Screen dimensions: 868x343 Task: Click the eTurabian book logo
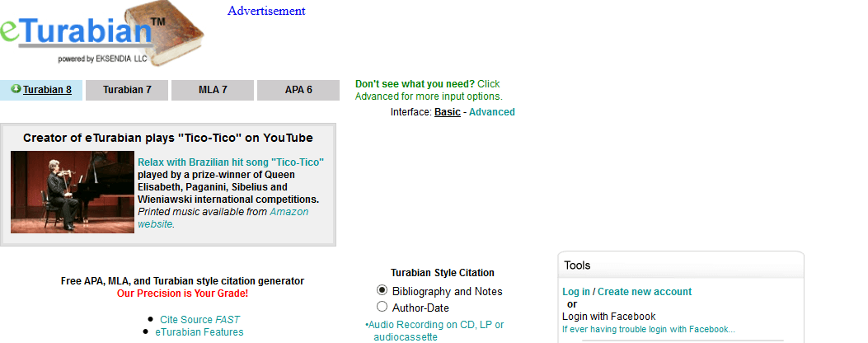(103, 35)
